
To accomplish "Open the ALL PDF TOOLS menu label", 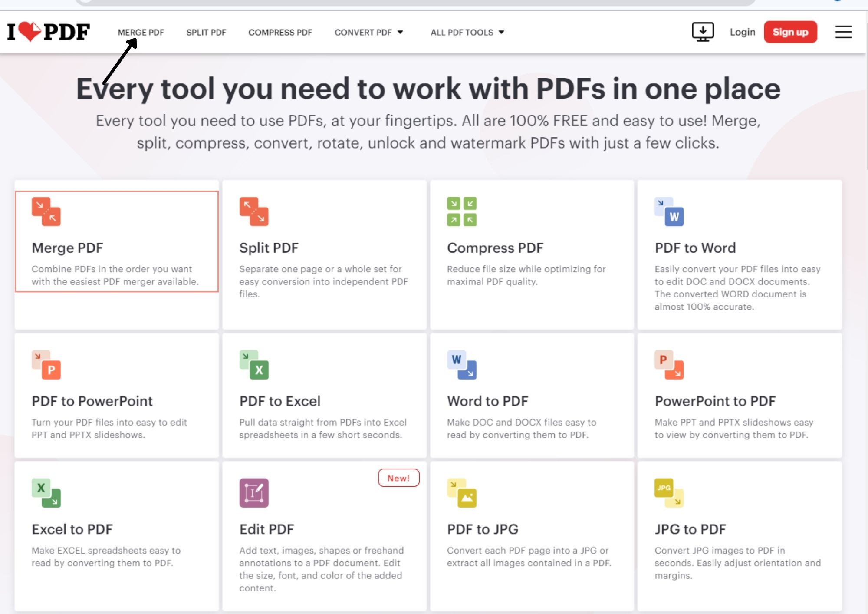I will [462, 33].
